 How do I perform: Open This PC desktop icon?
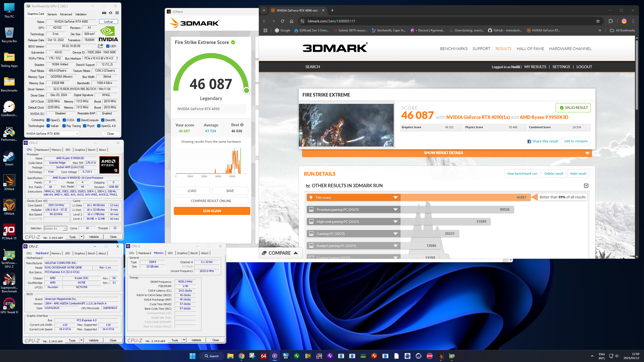[9, 11]
